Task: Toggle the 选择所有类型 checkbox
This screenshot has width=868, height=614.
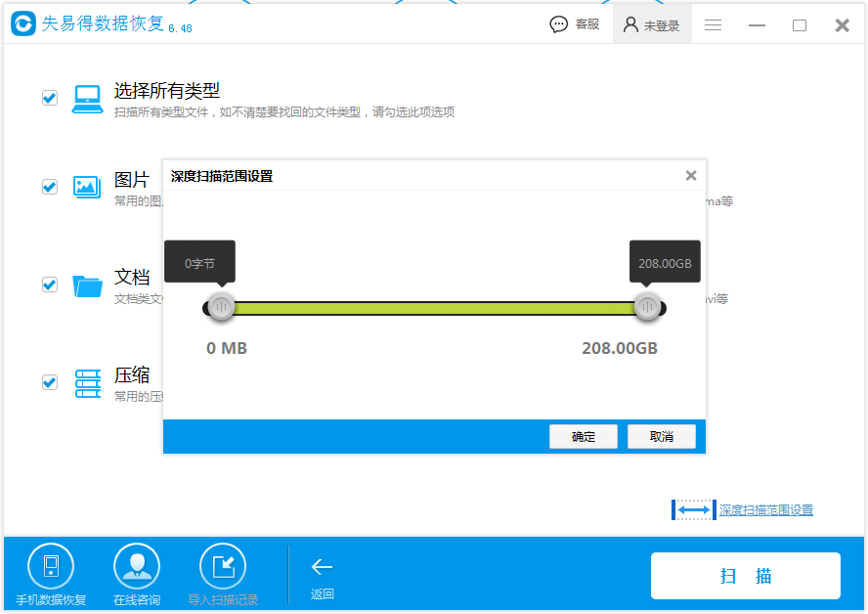Action: click(x=50, y=98)
